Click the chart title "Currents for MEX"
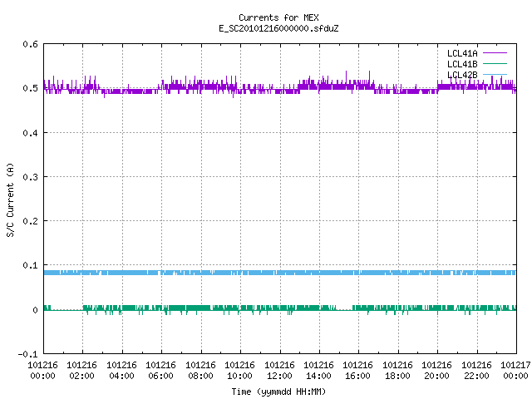The image size is (532, 399). tap(278, 17)
